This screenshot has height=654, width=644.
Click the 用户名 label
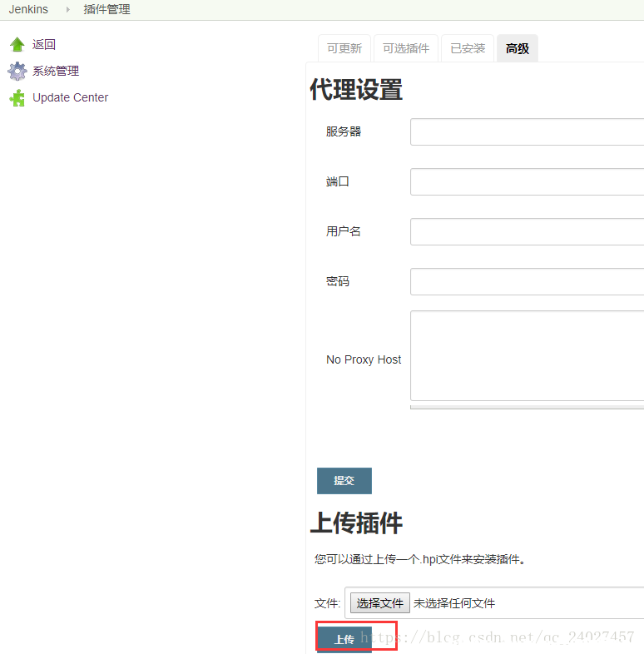(x=344, y=231)
